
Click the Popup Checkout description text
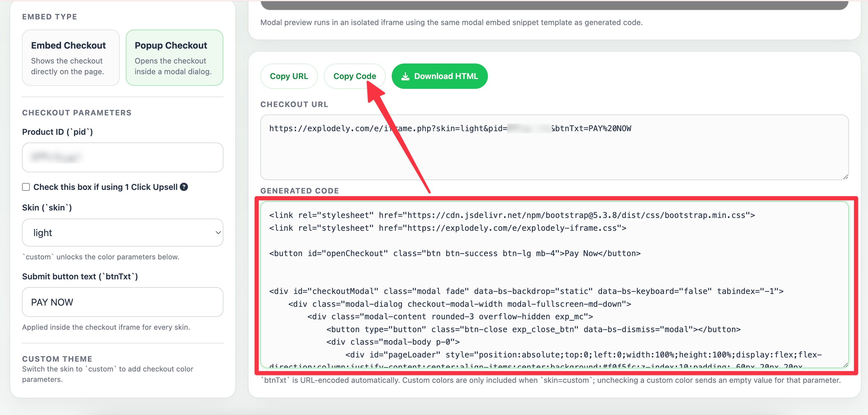click(173, 66)
